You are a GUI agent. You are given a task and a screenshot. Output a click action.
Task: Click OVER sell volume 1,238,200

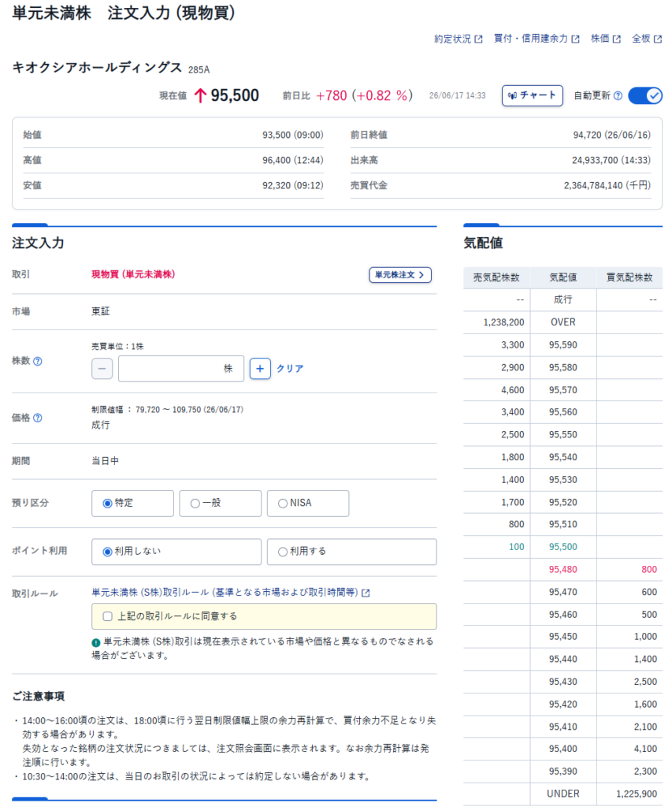point(503,322)
